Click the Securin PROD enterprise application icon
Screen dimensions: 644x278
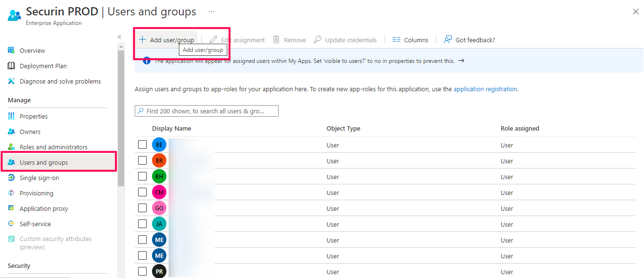pyautogui.click(x=14, y=15)
